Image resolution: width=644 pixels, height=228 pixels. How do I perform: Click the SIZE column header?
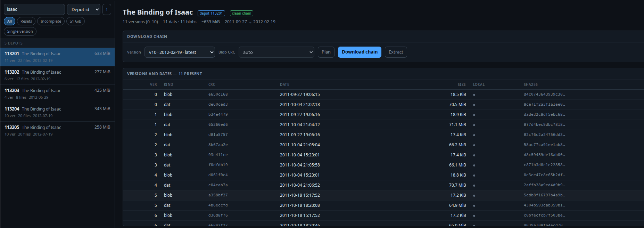[x=462, y=84]
